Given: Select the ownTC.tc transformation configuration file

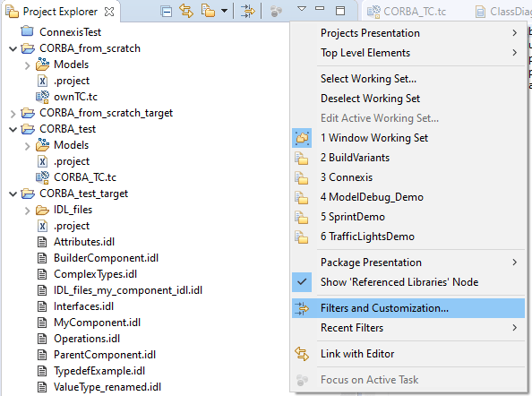Looking at the screenshot, I should (x=75, y=97).
